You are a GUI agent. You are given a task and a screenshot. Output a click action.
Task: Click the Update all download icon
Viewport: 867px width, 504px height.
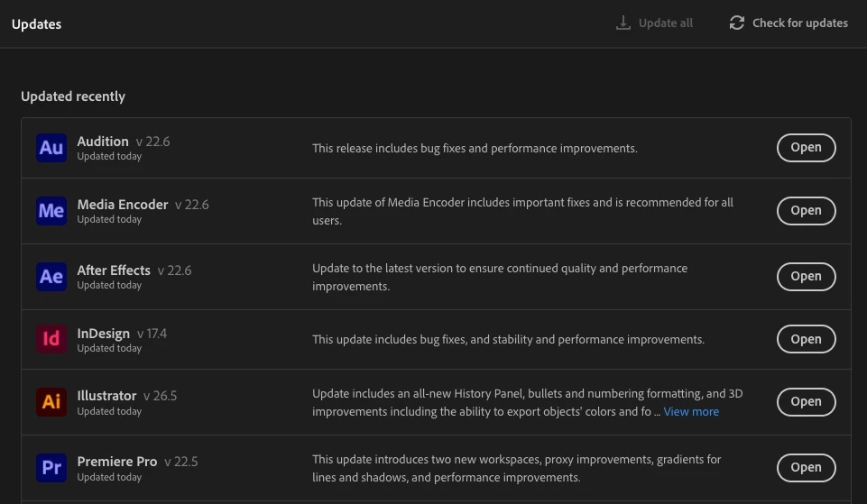[623, 23]
